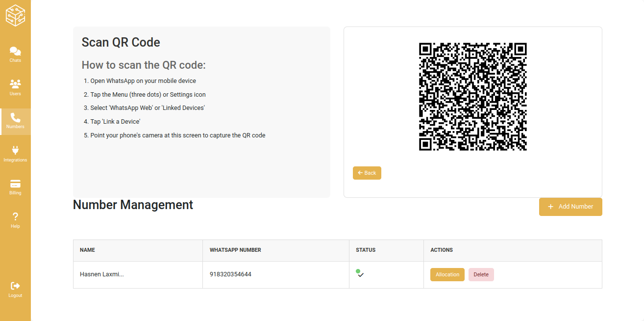Click step 'Tap Link a Device'
This screenshot has width=644, height=321.
[x=115, y=122]
